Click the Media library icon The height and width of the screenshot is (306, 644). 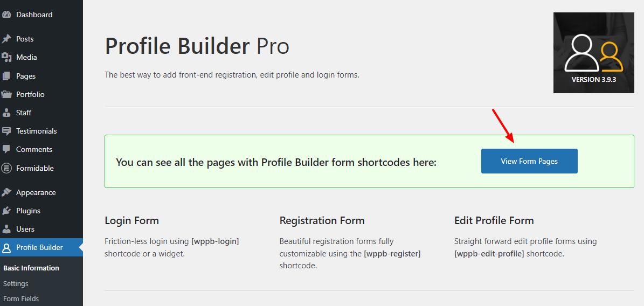(6, 58)
